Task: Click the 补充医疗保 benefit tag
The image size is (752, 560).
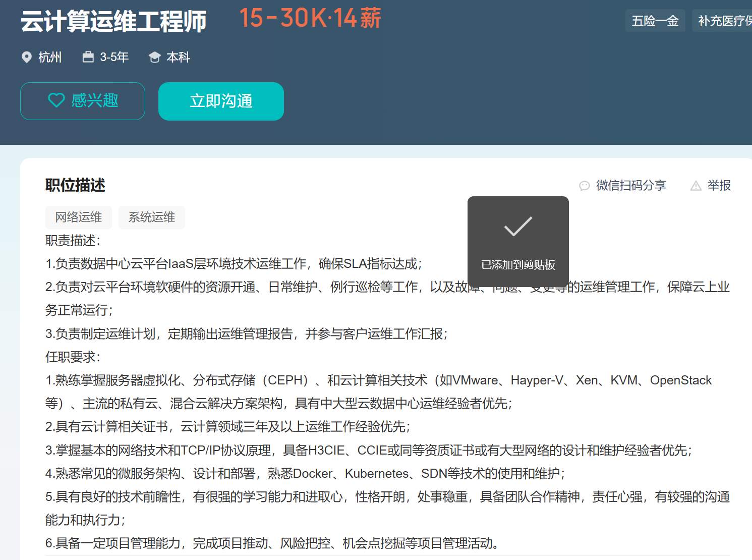Action: [724, 20]
